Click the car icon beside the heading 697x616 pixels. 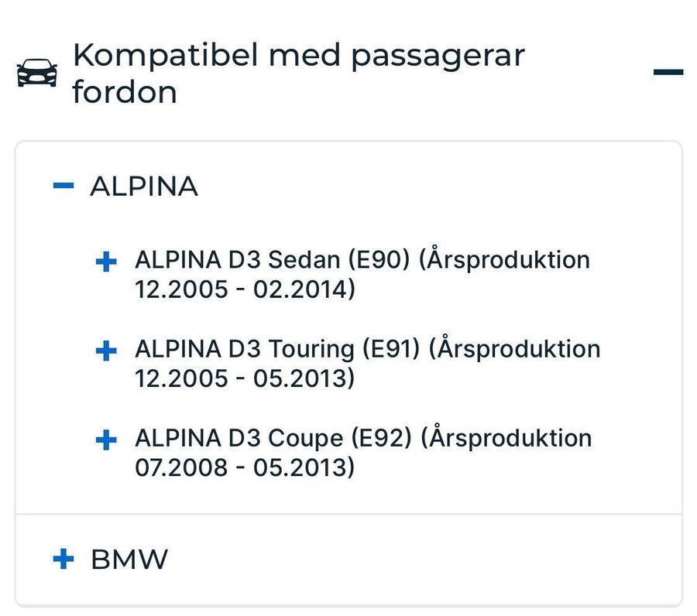click(x=37, y=73)
